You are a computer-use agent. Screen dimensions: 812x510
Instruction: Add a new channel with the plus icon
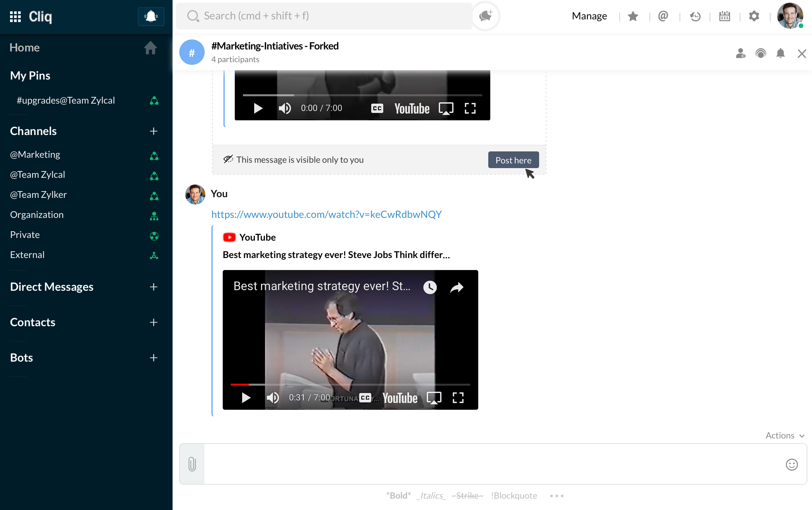coord(154,131)
